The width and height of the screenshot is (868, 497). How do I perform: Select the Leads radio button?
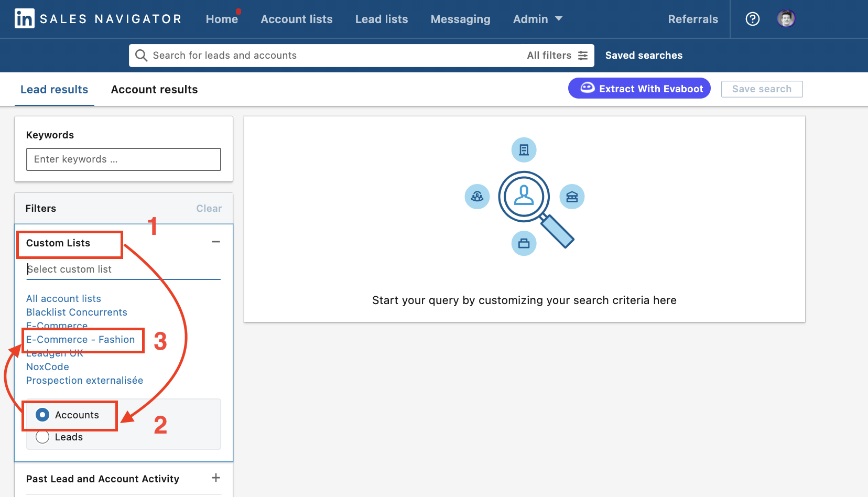42,437
